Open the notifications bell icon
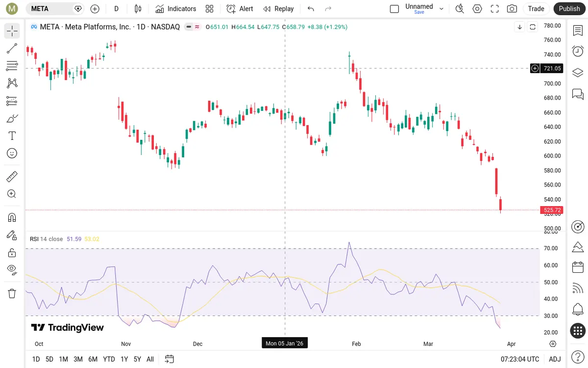The image size is (588, 368). (578, 310)
